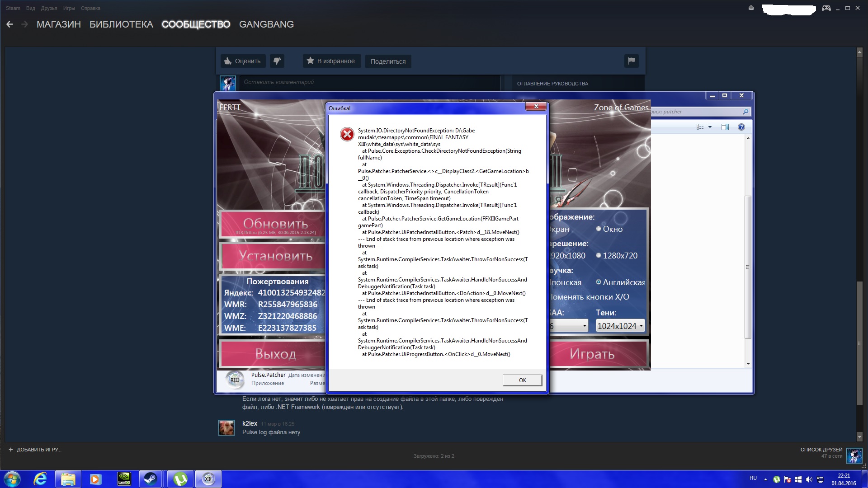The width and height of the screenshot is (868, 488).
Task: Launch Big Picture mode with the controller icon
Action: pyautogui.click(x=826, y=8)
